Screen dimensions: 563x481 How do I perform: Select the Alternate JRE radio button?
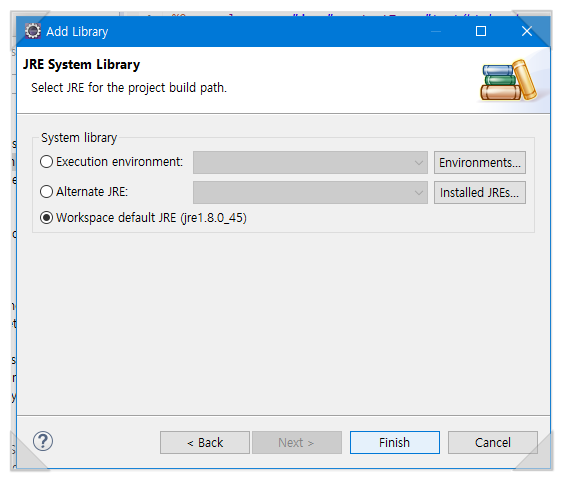[46, 191]
